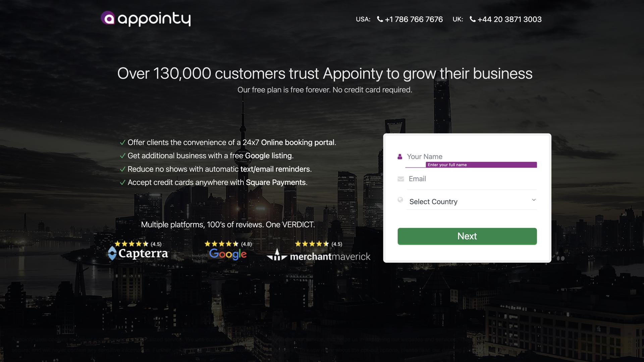Click the Capterra logo

(x=138, y=254)
